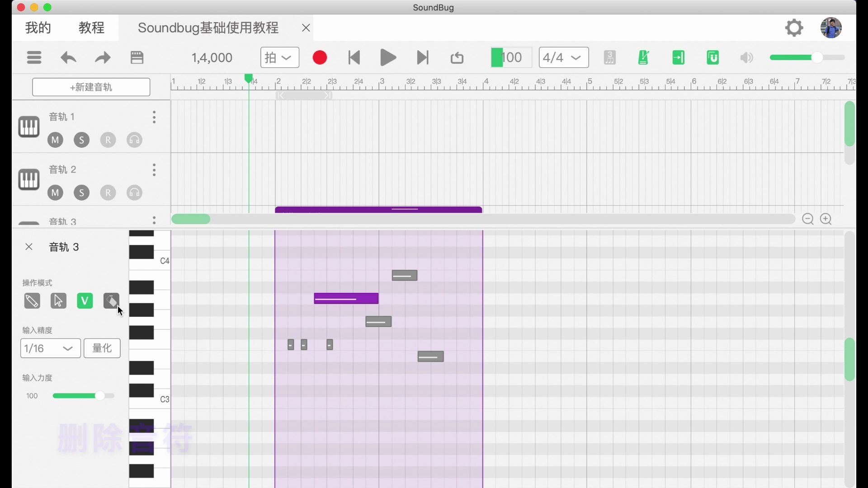Screen dimensions: 868x488
Task: Click the C4 piano key
Action: 150,261
